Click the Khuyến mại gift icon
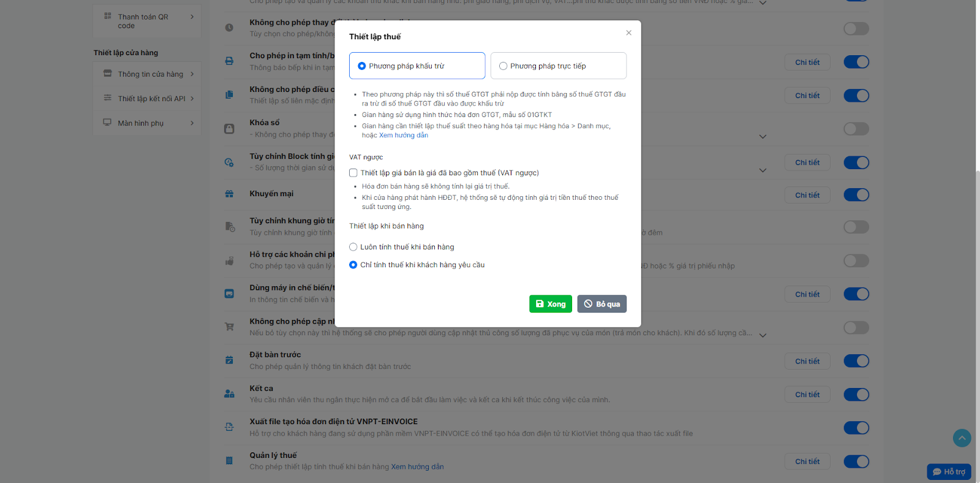Viewport: 980px width, 483px height. point(229,194)
